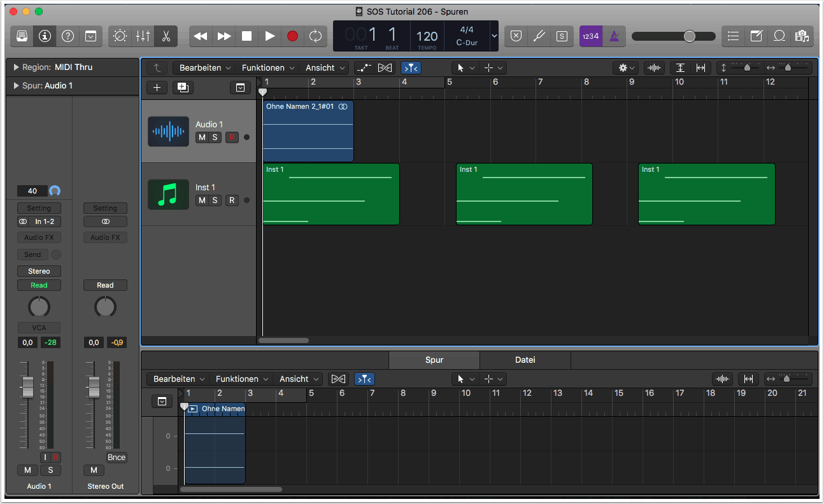The width and height of the screenshot is (824, 504).
Task: Click the metronome icon
Action: point(614,36)
